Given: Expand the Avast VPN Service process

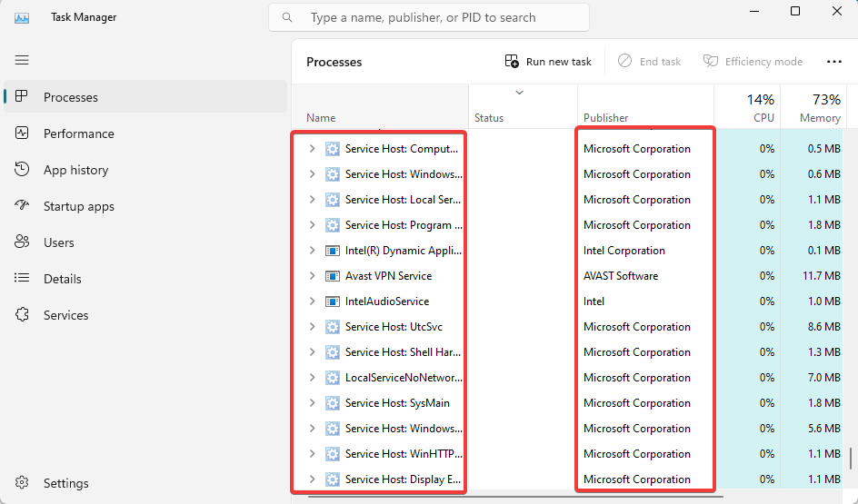Looking at the screenshot, I should (312, 276).
